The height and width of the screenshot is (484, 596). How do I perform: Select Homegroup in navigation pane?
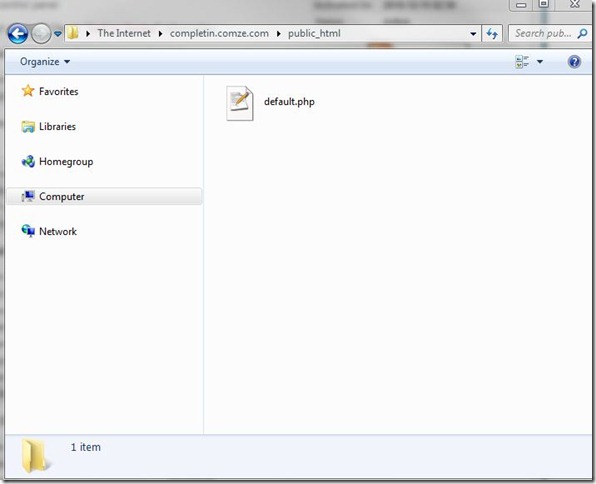pos(66,162)
